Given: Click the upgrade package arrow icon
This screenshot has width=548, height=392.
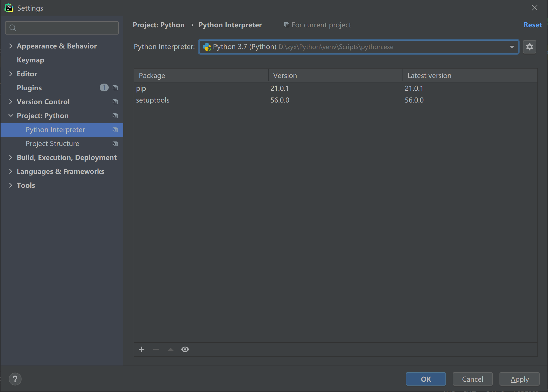Looking at the screenshot, I should (171, 349).
